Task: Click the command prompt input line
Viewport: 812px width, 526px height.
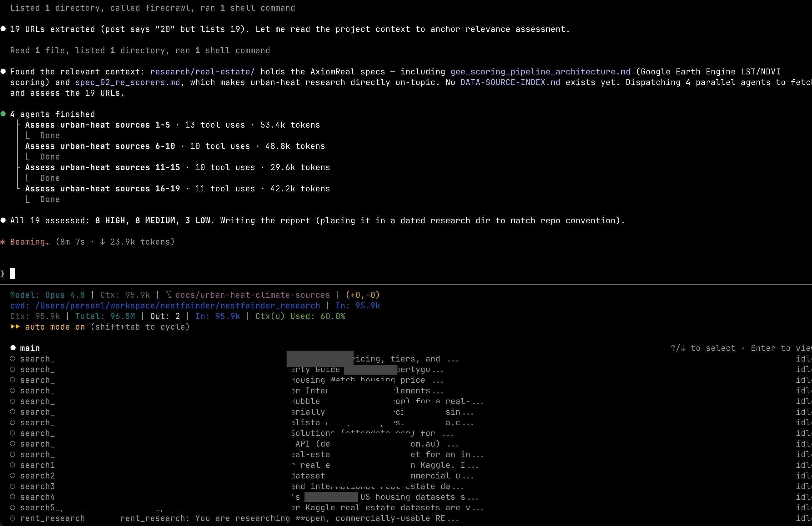Action: pos(406,274)
